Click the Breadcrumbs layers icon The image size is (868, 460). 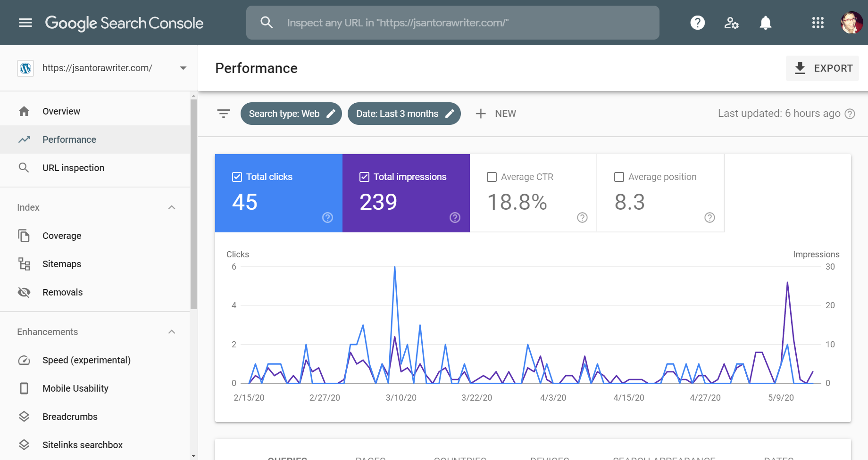point(24,417)
